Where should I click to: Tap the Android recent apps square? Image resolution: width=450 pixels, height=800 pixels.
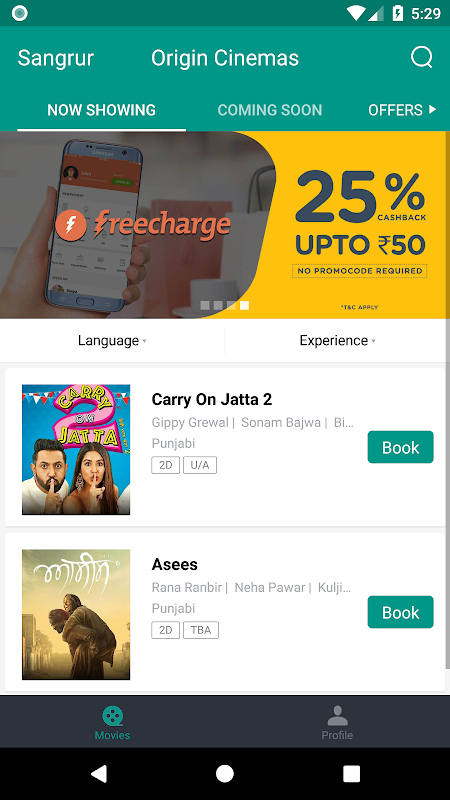click(x=351, y=773)
